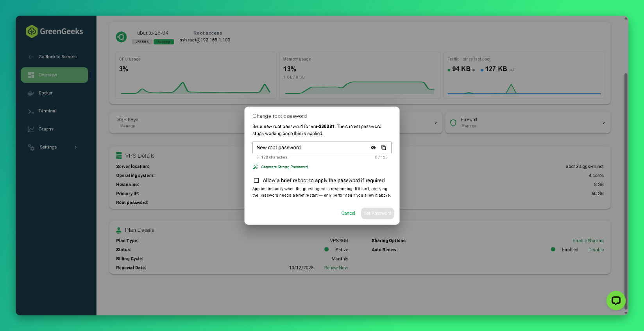The width and height of the screenshot is (644, 331).
Task: Click the Graphs chart icon
Action: click(x=31, y=129)
